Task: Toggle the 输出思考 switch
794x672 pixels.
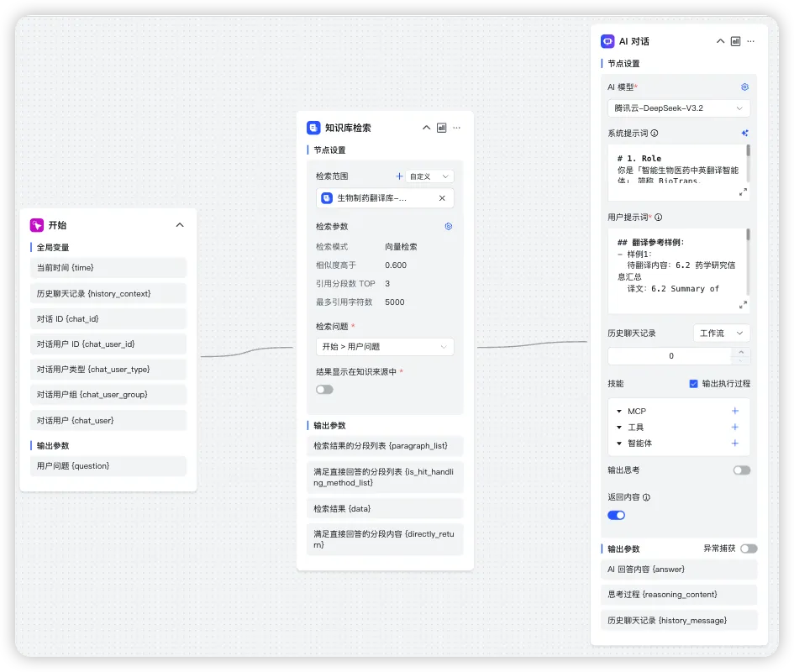Action: pos(741,470)
